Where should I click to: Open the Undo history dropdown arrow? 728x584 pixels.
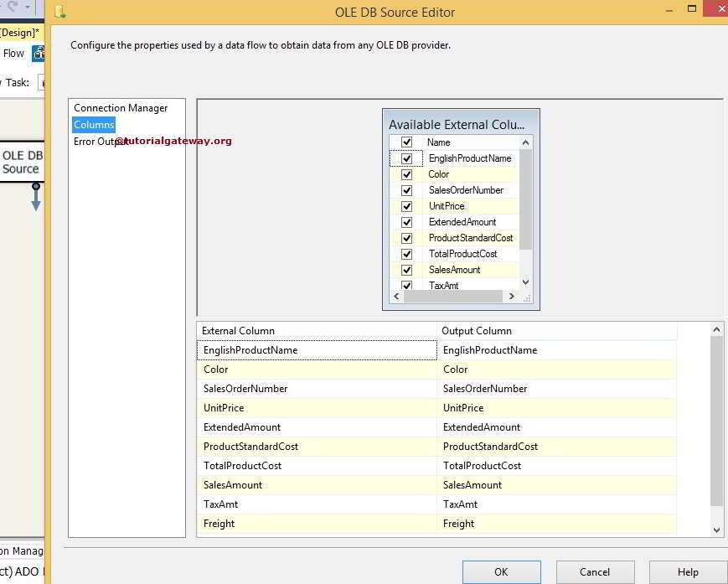pos(26,7)
